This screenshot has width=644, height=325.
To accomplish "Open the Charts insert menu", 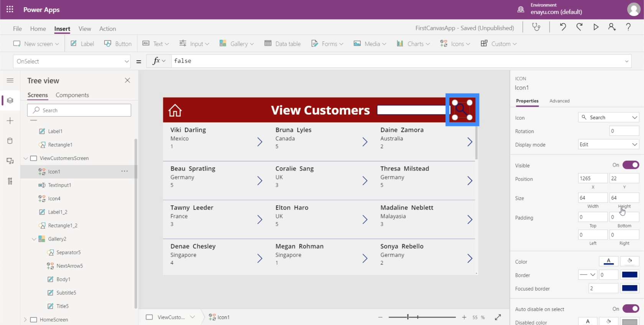I will click(413, 44).
